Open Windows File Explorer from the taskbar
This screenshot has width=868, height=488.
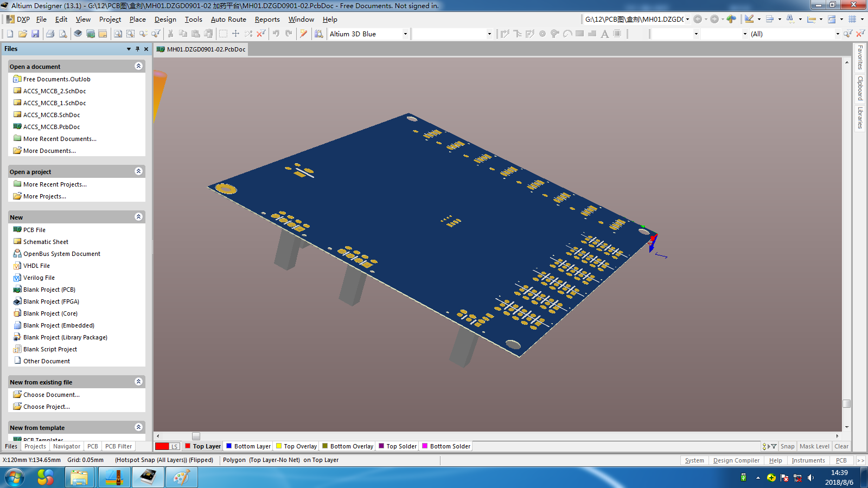pyautogui.click(x=79, y=477)
